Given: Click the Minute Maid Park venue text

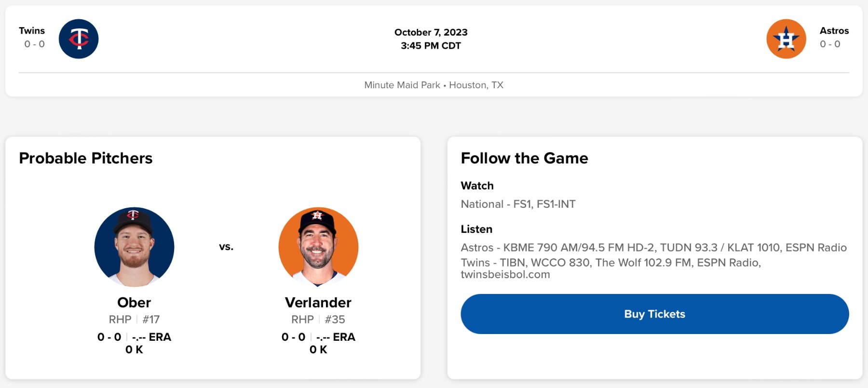Looking at the screenshot, I should pos(402,85).
